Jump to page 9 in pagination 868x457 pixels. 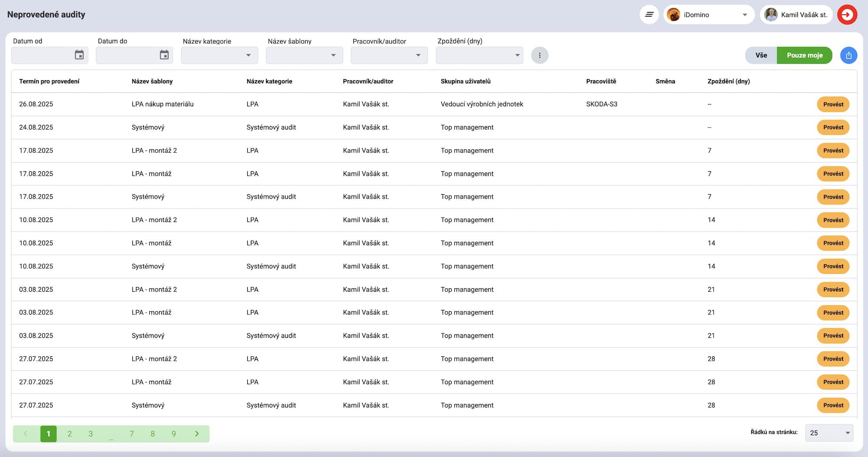pyautogui.click(x=174, y=434)
